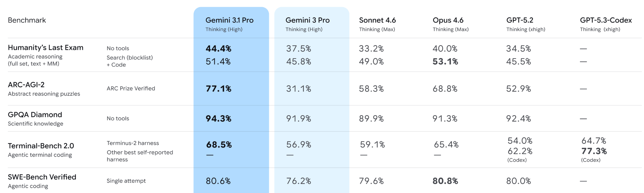The image size is (644, 193).
Task: Click the bold 77.1% ARC-AGI-2 score
Action: tap(218, 89)
